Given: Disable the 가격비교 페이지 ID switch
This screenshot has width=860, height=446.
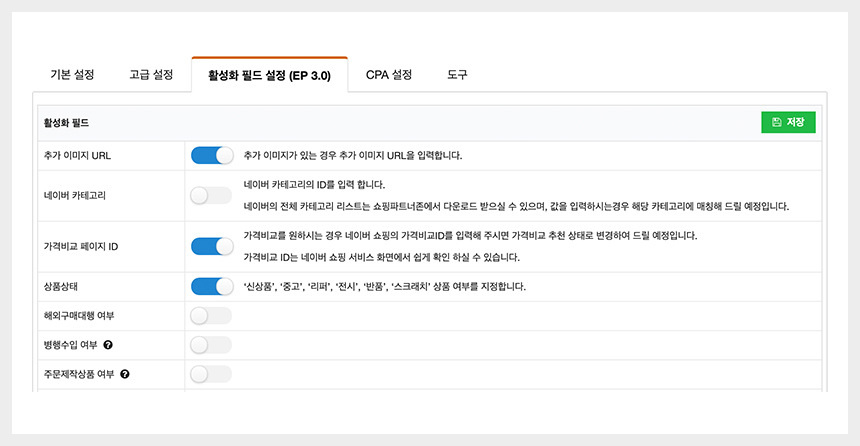Looking at the screenshot, I should [211, 246].
